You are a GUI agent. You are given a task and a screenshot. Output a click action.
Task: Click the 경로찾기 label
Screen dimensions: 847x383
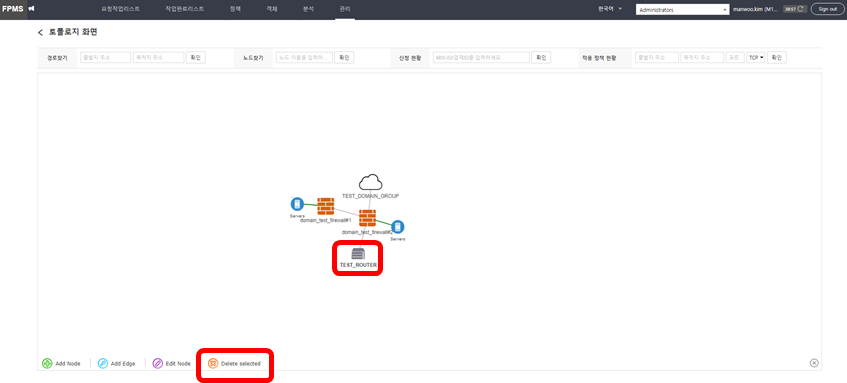(x=56, y=57)
